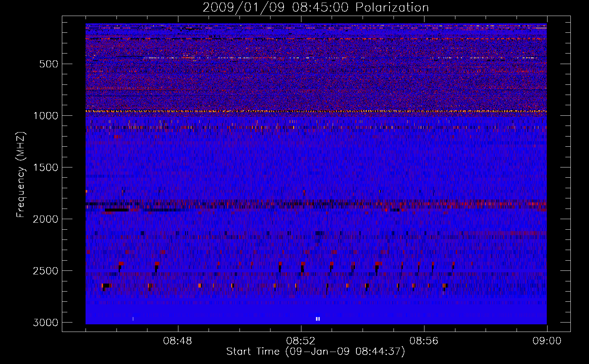Click the 'Frequency (MHZ)' axis label
The image size is (589, 364).
coord(21,175)
